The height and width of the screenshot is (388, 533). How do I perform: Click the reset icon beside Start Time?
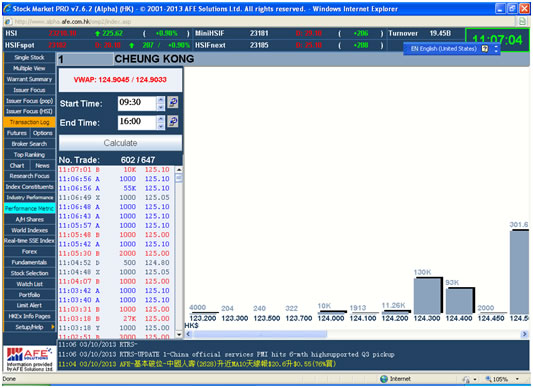pos(173,102)
